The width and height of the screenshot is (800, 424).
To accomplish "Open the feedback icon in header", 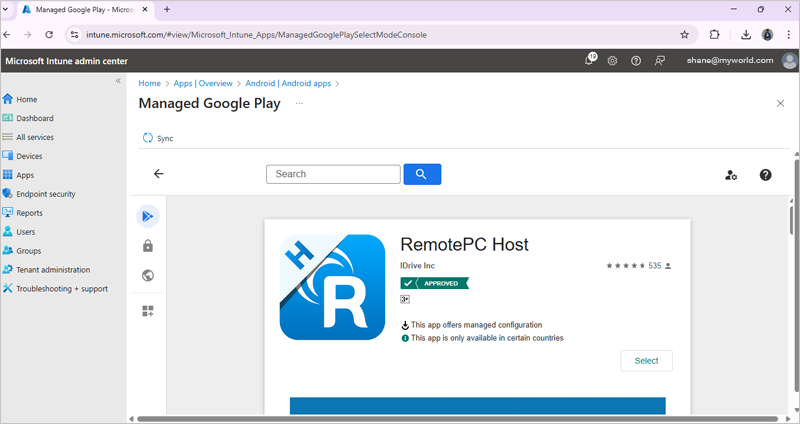I will click(660, 60).
